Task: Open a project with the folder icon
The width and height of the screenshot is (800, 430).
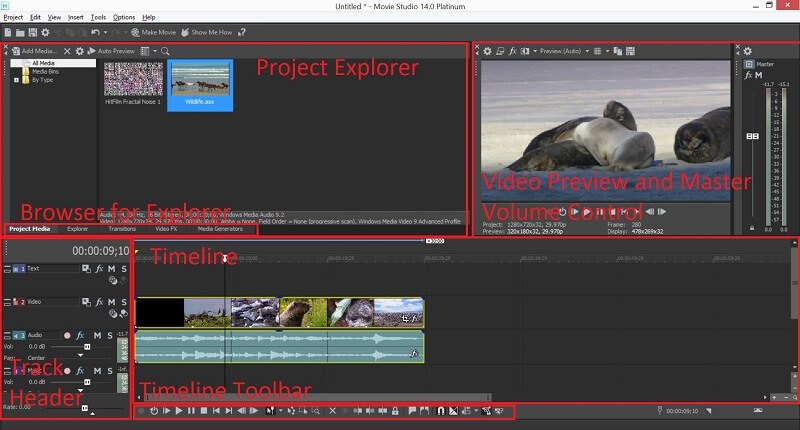Action: pyautogui.click(x=20, y=33)
